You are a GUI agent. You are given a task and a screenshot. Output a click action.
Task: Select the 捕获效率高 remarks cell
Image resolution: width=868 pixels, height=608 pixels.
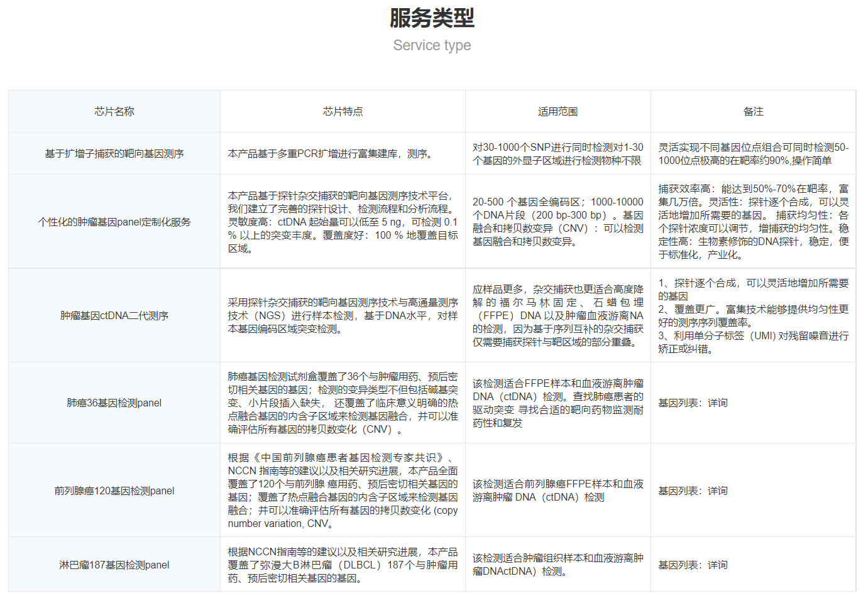click(x=753, y=222)
